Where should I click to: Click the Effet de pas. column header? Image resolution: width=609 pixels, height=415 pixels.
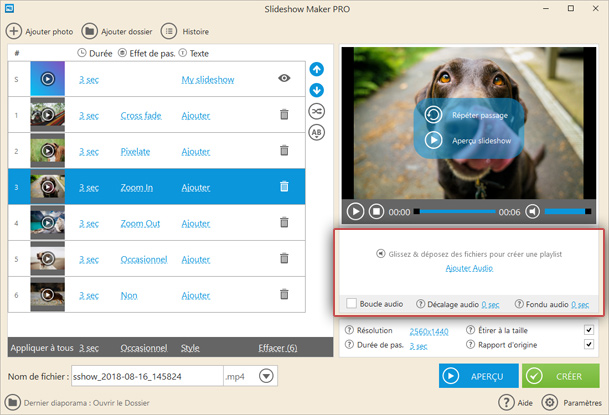(146, 53)
